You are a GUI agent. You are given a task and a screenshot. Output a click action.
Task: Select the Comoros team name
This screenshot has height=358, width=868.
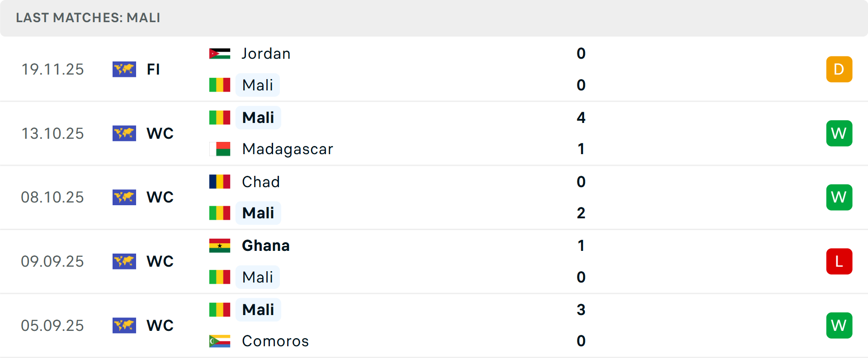click(x=275, y=341)
